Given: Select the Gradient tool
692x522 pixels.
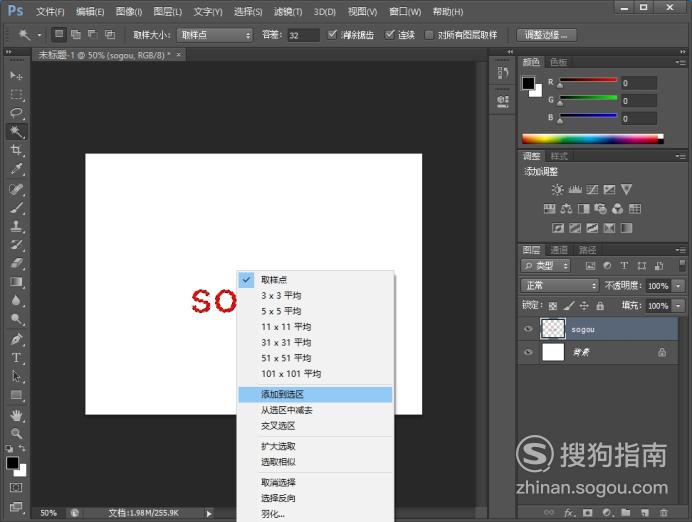Looking at the screenshot, I should point(16,282).
